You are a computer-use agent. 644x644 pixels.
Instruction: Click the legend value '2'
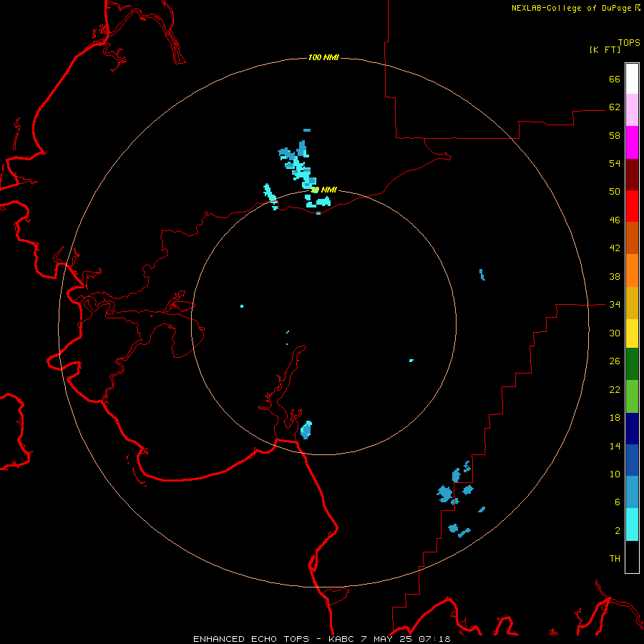click(x=618, y=531)
